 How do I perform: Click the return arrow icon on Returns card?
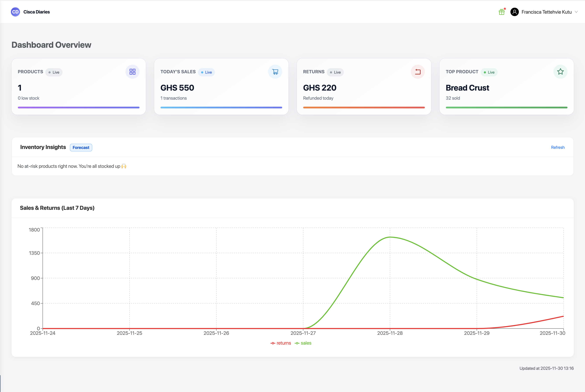click(x=418, y=72)
